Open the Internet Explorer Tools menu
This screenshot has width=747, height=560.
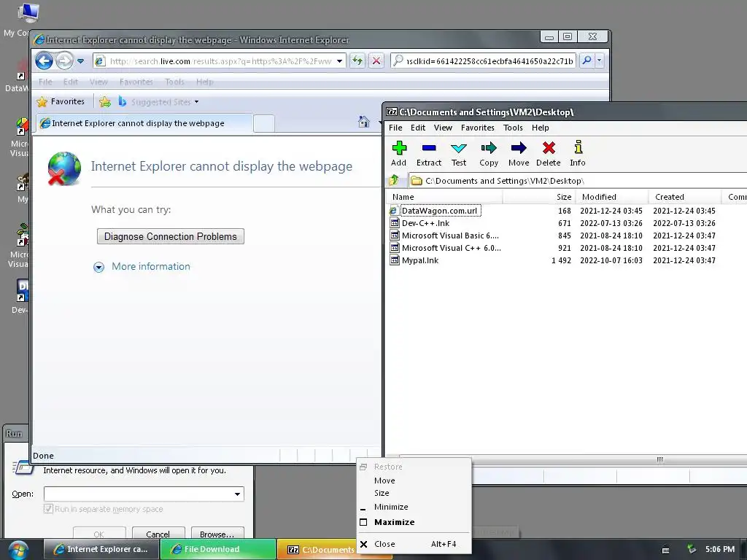click(x=174, y=82)
